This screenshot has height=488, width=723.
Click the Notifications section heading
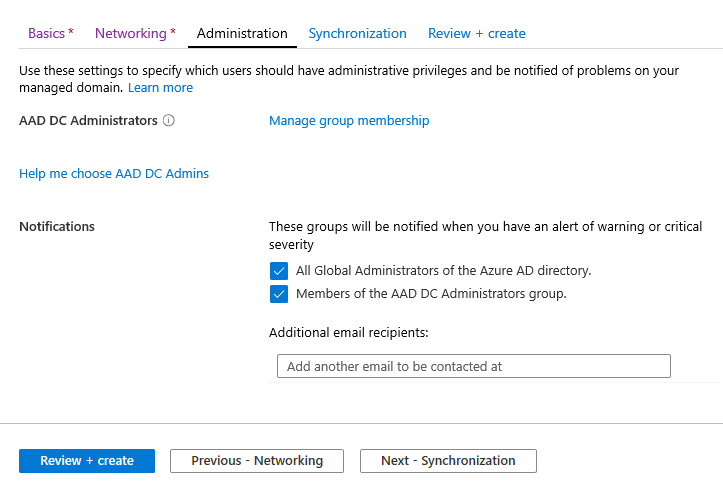tap(57, 227)
